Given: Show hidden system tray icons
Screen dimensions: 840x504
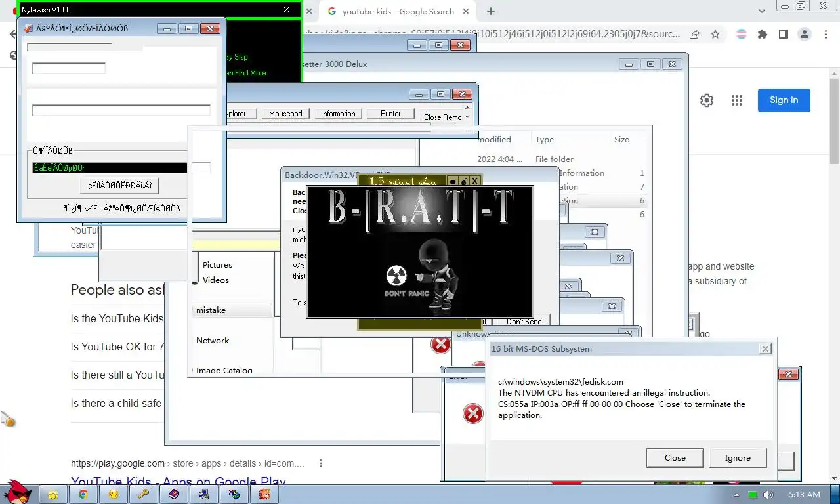Looking at the screenshot, I should tap(737, 495).
